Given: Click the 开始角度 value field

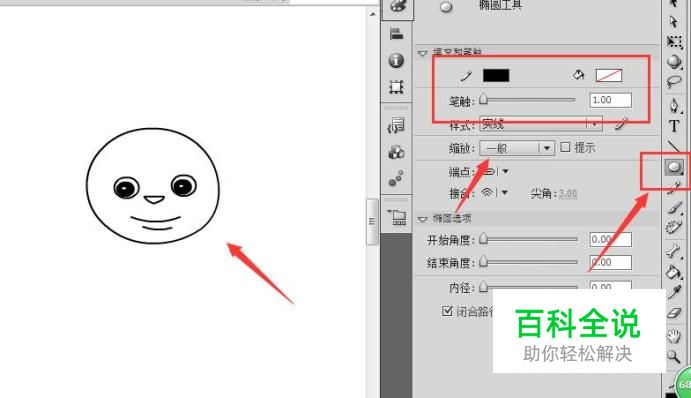Looking at the screenshot, I should pos(610,239).
